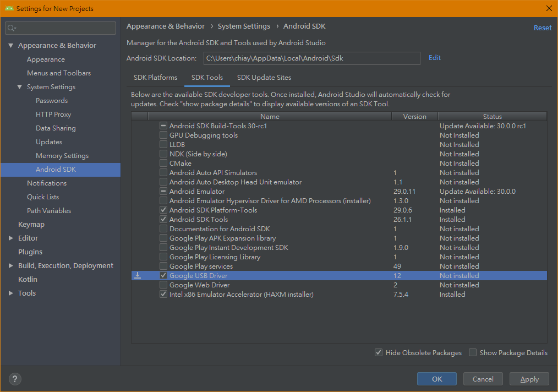The width and height of the screenshot is (558, 392).
Task: Click Edit link next to SDK location
Action: (x=435, y=58)
